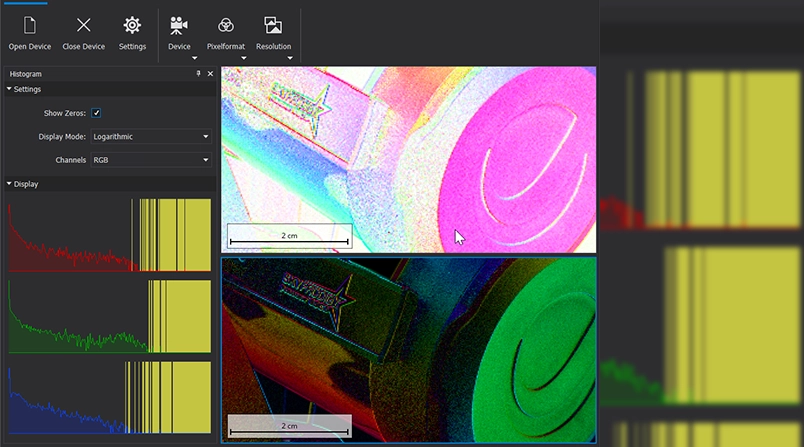The image size is (804, 447).
Task: Collapse the Settings section
Action: point(10,89)
